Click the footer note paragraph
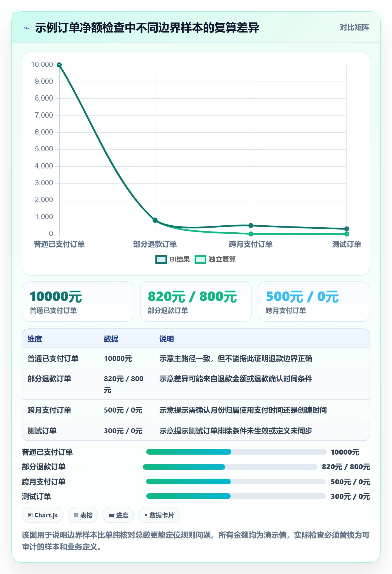 point(196,541)
